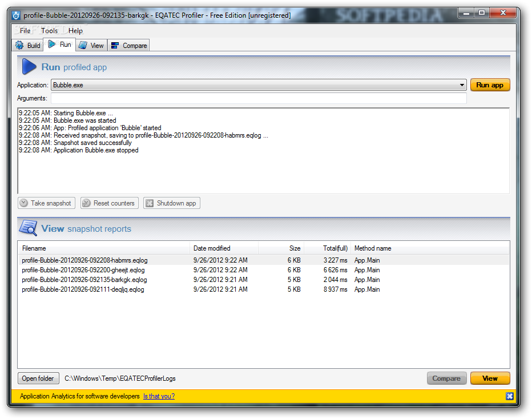
Task: Select profile-Bubble-20120926-092135-barkgk.eqlog row
Action: click(x=264, y=280)
